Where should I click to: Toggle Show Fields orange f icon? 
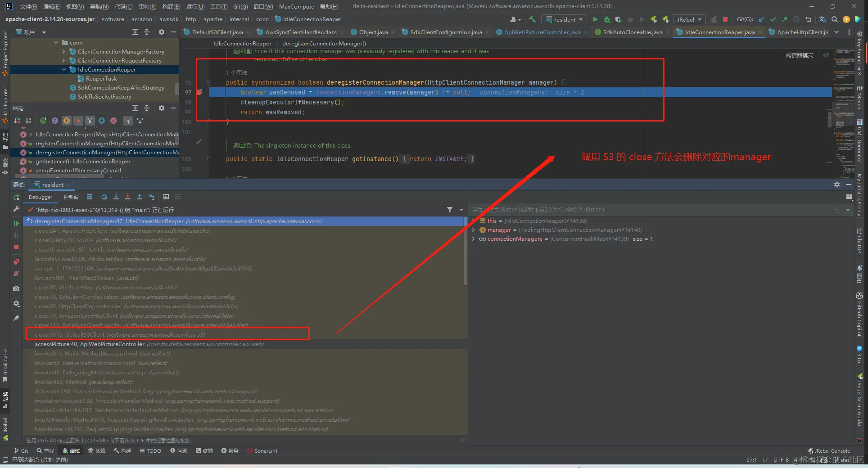point(67,121)
